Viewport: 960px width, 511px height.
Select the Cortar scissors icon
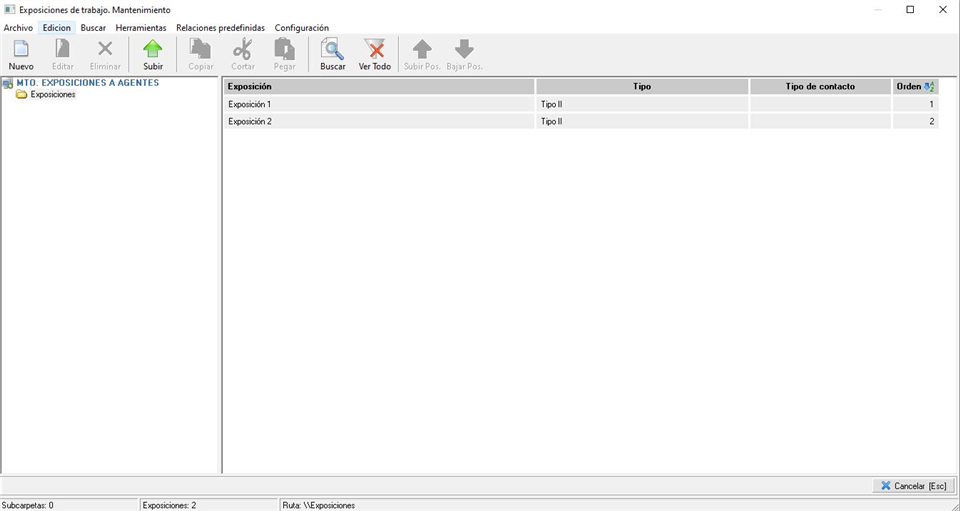point(243,50)
